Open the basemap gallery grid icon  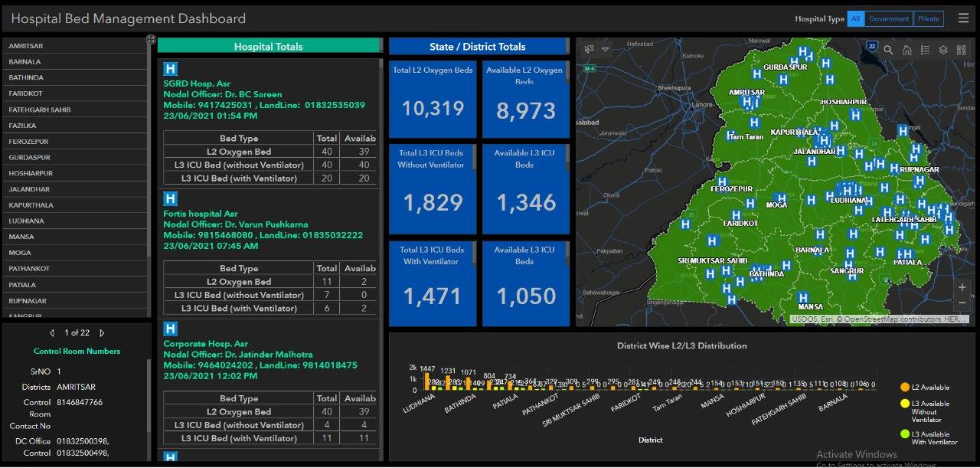pyautogui.click(x=962, y=50)
